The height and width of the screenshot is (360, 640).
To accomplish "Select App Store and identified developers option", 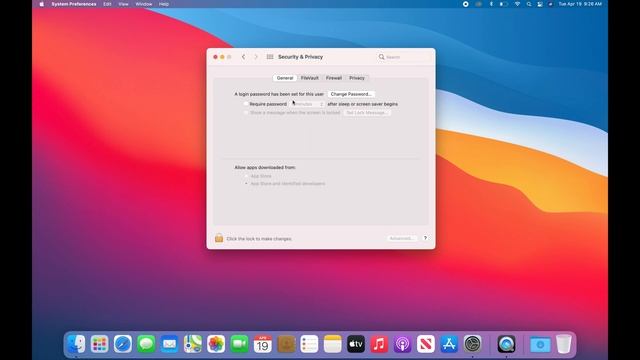I will [x=246, y=184].
